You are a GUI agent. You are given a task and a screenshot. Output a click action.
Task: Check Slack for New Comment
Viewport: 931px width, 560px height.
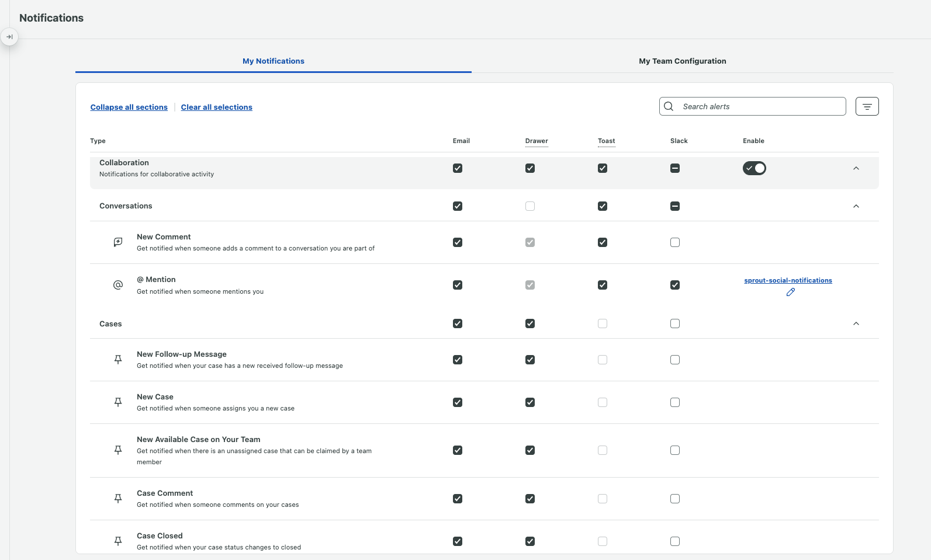point(675,242)
